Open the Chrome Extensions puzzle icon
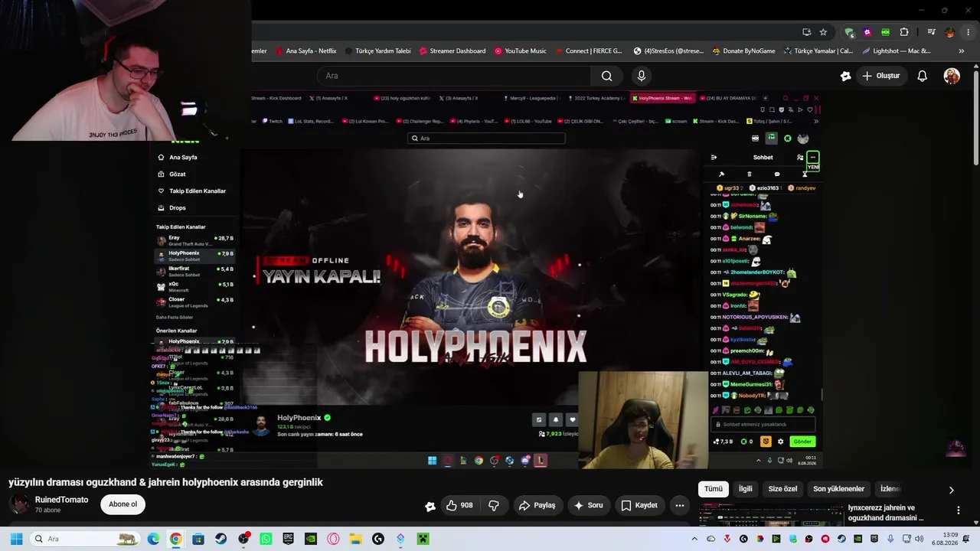980x551 pixels. pos(904,32)
